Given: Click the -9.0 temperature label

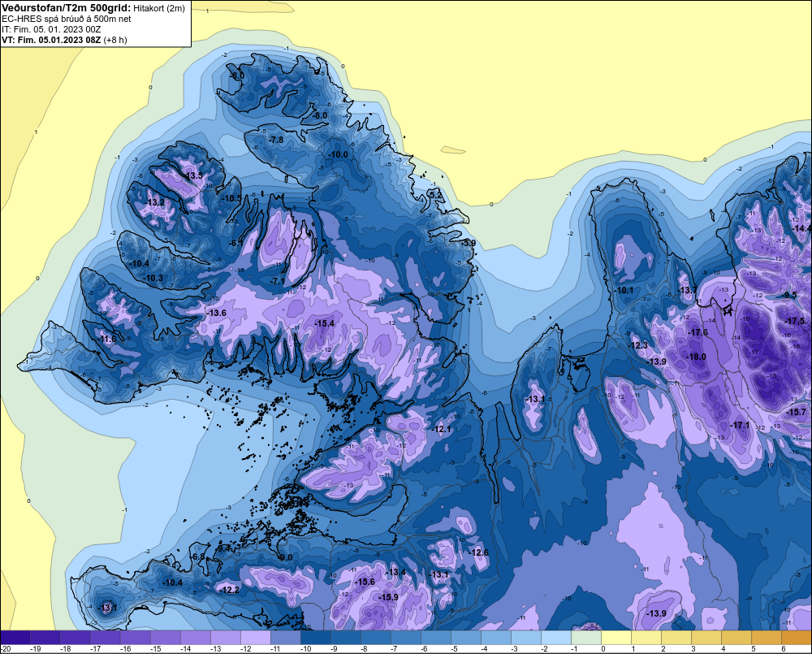Looking at the screenshot, I should (x=285, y=557).
